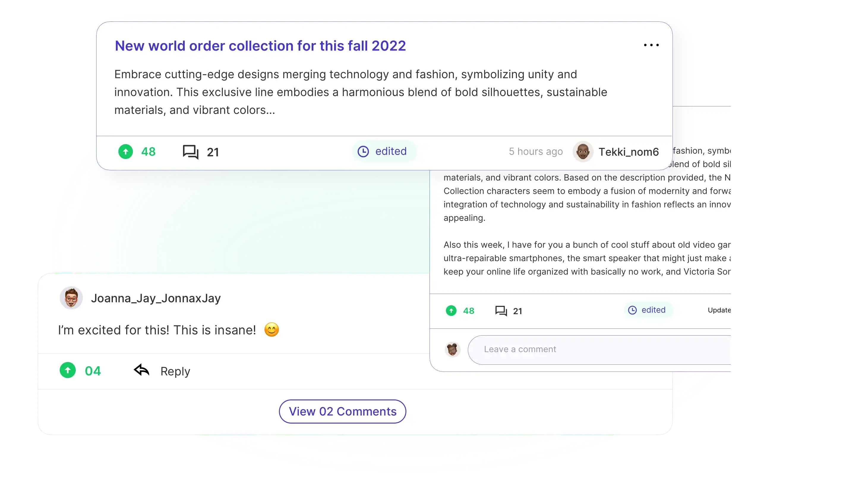Image resolution: width=868 pixels, height=502 pixels.
Task: Click the New World Order Collection title link
Action: tap(260, 46)
